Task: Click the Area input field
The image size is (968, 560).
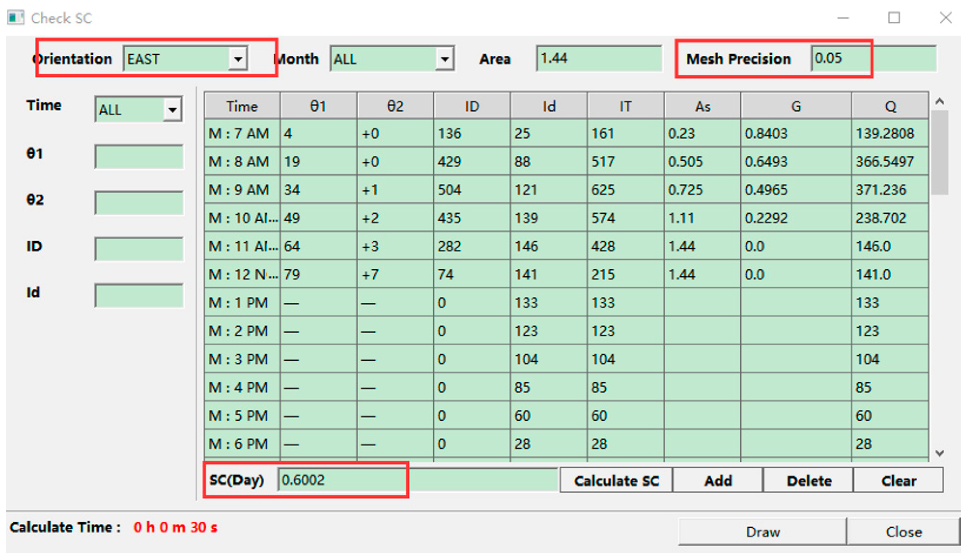Action: click(598, 58)
